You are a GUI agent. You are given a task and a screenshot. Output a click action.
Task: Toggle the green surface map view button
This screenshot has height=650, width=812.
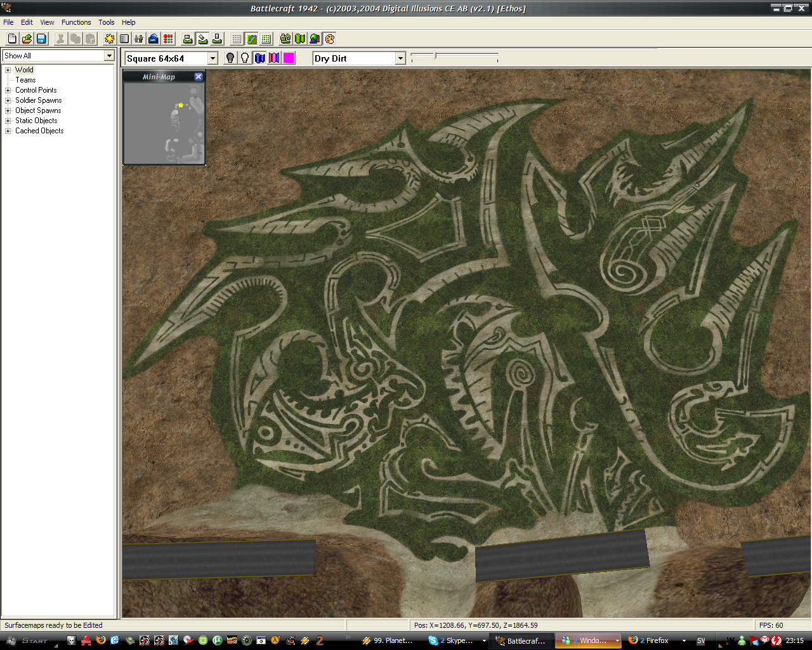point(251,39)
